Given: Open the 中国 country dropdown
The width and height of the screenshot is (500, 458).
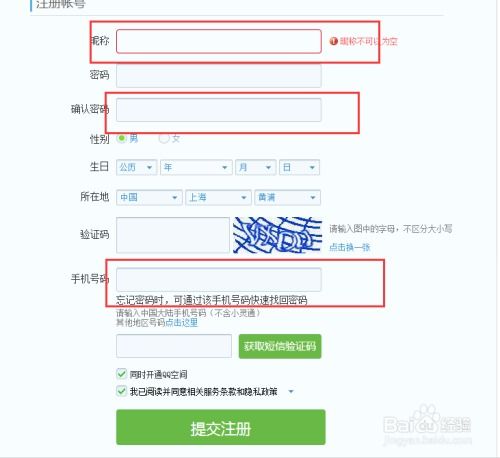Looking at the screenshot, I should click(x=149, y=197).
